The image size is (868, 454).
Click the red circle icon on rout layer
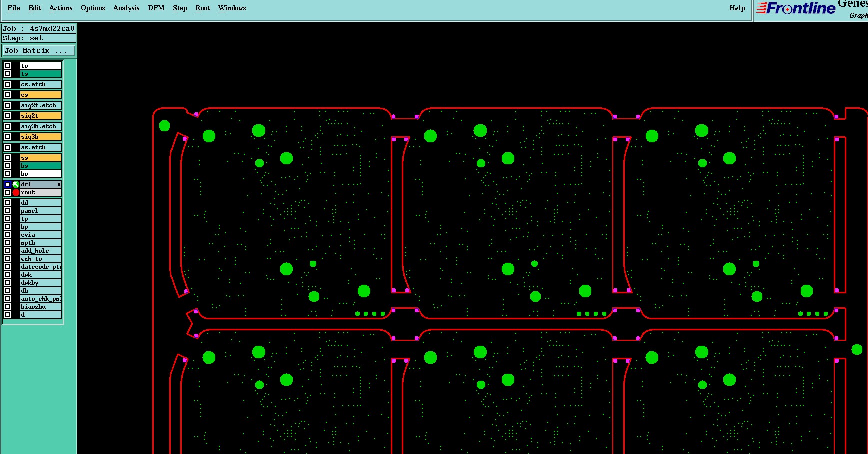pyautogui.click(x=16, y=192)
